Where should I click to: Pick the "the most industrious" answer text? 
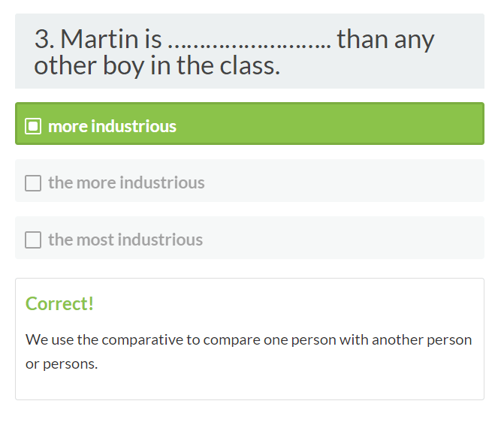coord(125,240)
